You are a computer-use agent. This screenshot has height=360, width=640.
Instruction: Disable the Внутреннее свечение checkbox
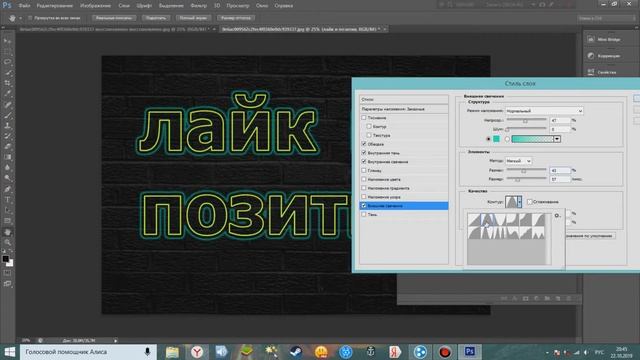pyautogui.click(x=364, y=162)
